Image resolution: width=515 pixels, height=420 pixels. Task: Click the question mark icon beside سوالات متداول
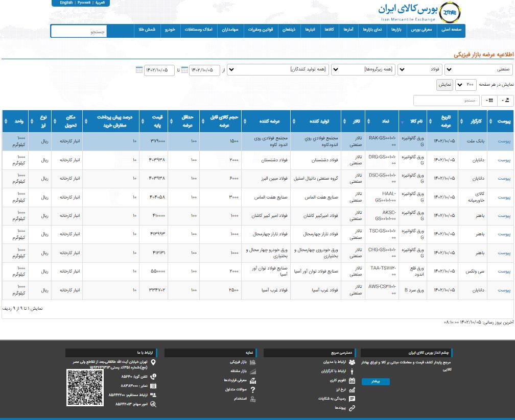point(252,390)
